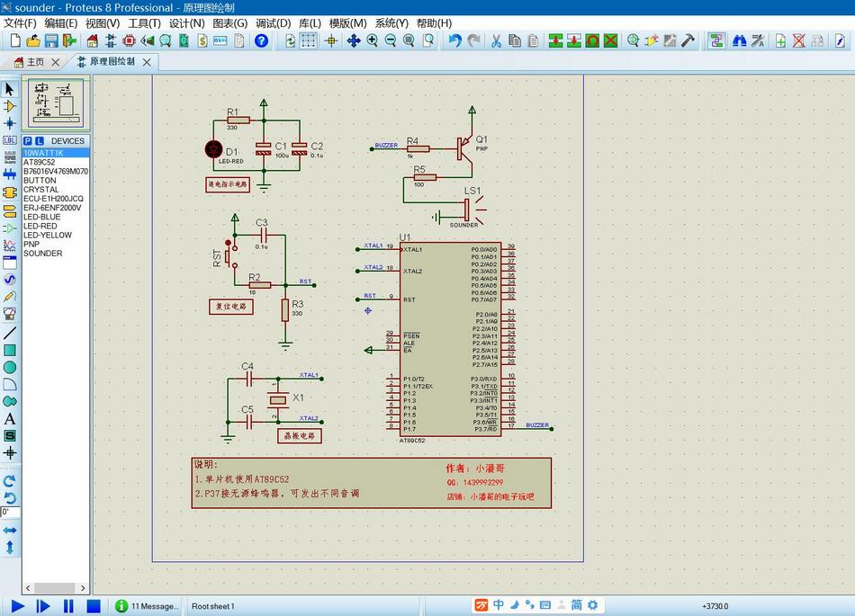
Task: Click the Pan/center blue arrows icon
Action: (x=354, y=40)
